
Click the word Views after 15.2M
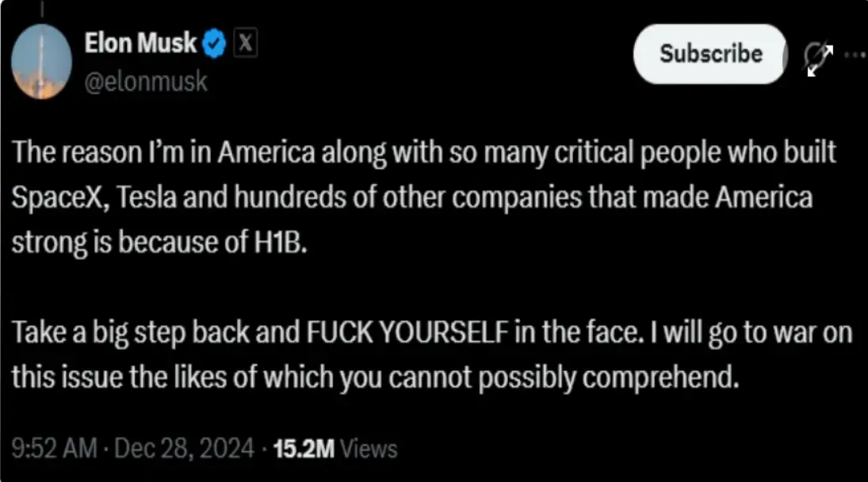pos(369,449)
